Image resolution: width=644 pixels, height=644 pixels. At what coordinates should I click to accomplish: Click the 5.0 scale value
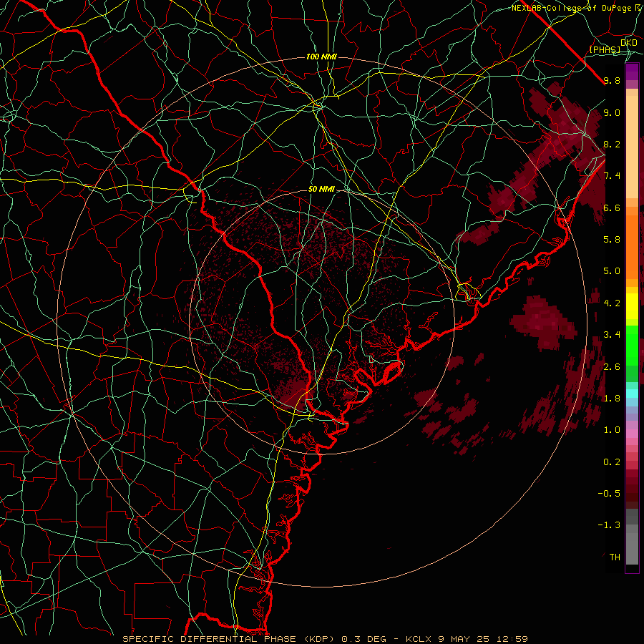[x=612, y=271]
